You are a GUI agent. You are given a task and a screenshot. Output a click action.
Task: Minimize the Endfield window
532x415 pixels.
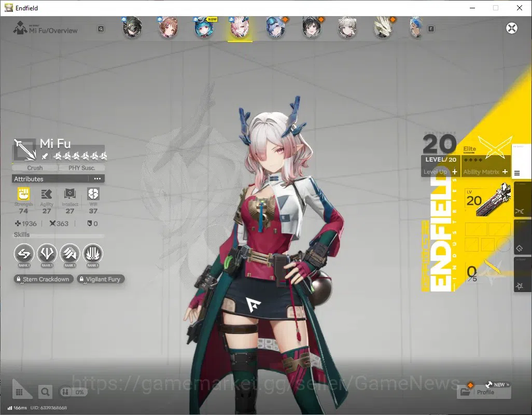472,8
